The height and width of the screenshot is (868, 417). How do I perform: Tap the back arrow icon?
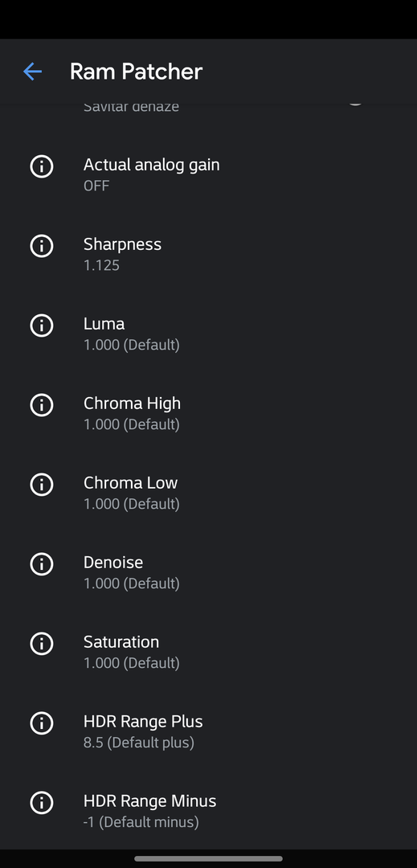click(x=32, y=72)
